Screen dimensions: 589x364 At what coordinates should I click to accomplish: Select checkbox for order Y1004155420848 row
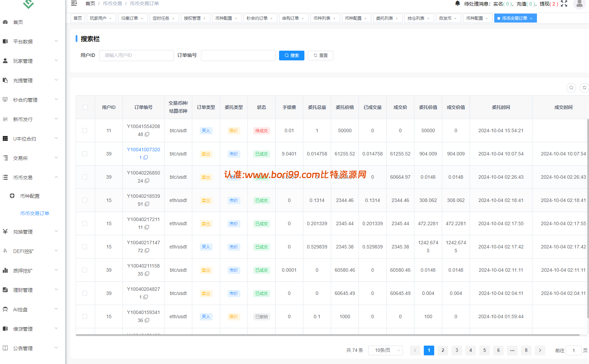pyautogui.click(x=85, y=130)
